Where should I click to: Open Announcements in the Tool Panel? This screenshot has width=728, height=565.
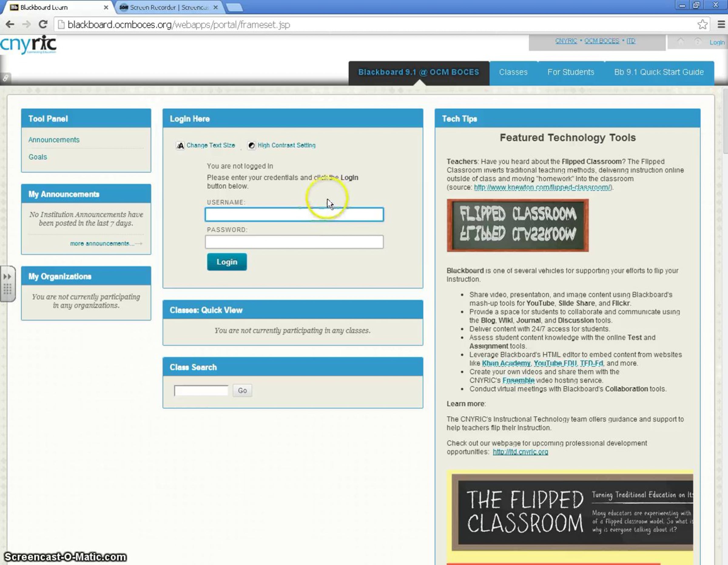click(54, 140)
